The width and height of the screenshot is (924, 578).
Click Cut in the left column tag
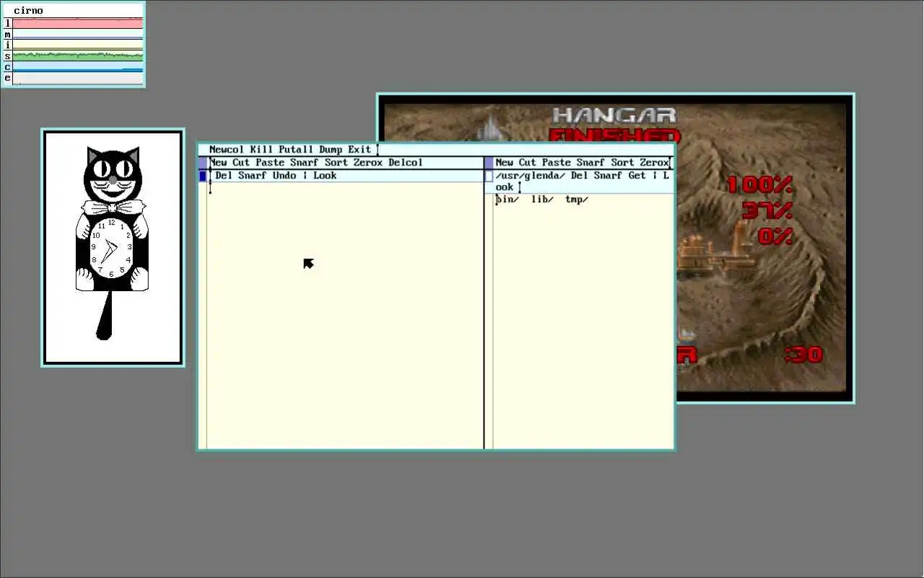pos(241,163)
